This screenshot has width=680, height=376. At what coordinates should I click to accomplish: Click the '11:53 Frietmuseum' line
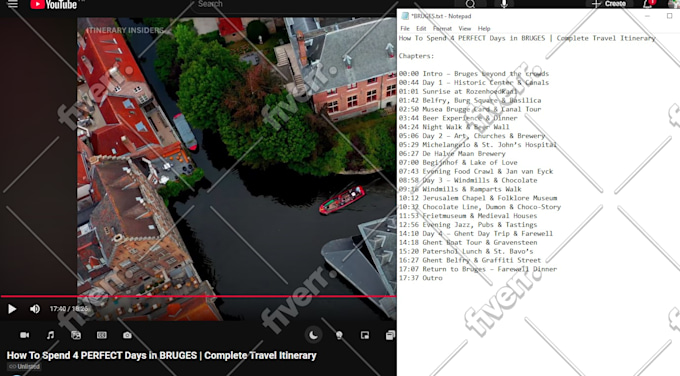coord(468,216)
